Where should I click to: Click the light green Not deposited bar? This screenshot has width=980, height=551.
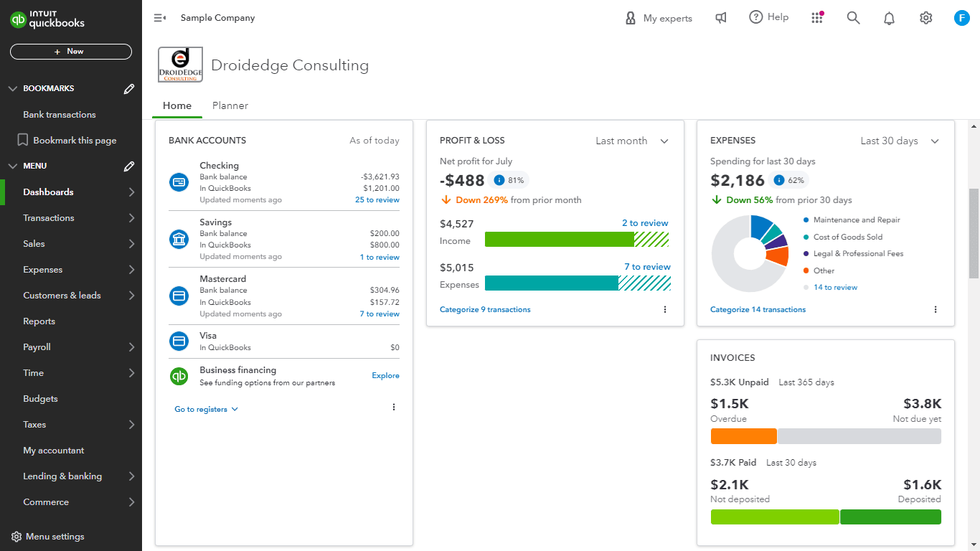(x=775, y=517)
